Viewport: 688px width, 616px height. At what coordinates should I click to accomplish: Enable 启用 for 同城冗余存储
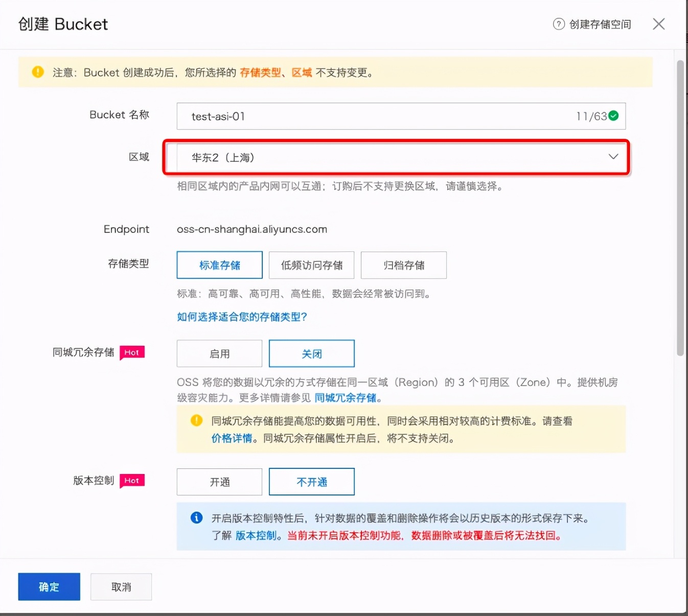219,353
